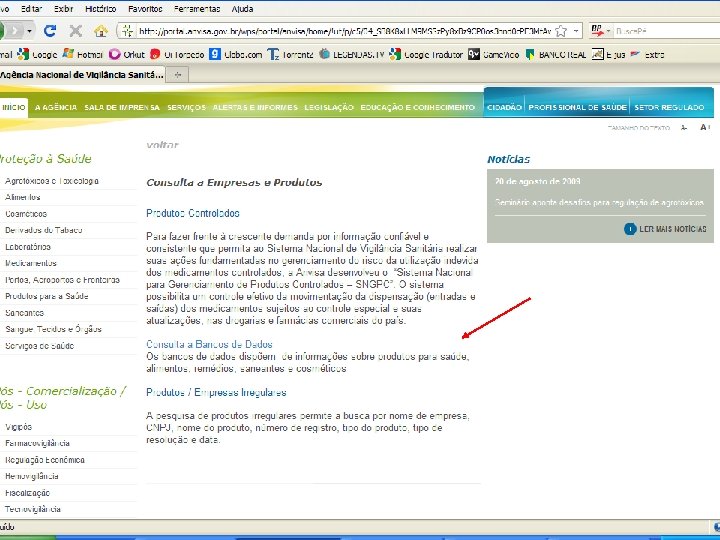Open the Google Tradutor bookmark
This screenshot has height=540, width=720.
[426, 55]
